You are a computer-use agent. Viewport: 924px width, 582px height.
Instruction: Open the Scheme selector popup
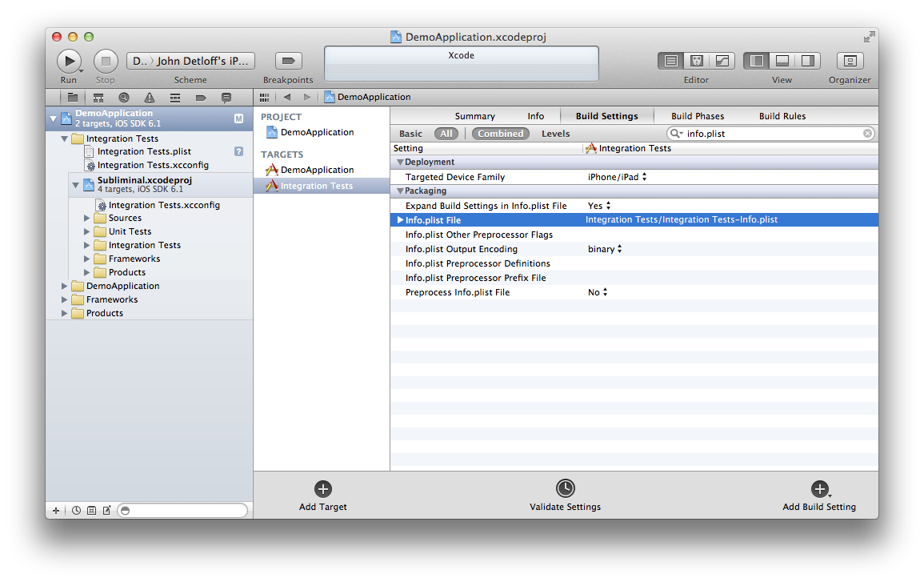(190, 61)
